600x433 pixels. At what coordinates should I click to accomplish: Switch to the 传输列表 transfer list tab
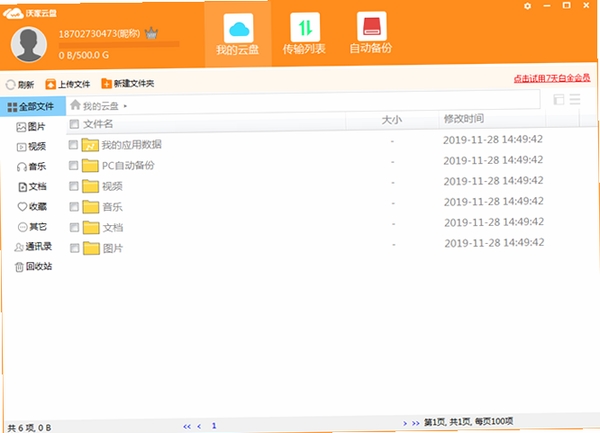305,34
